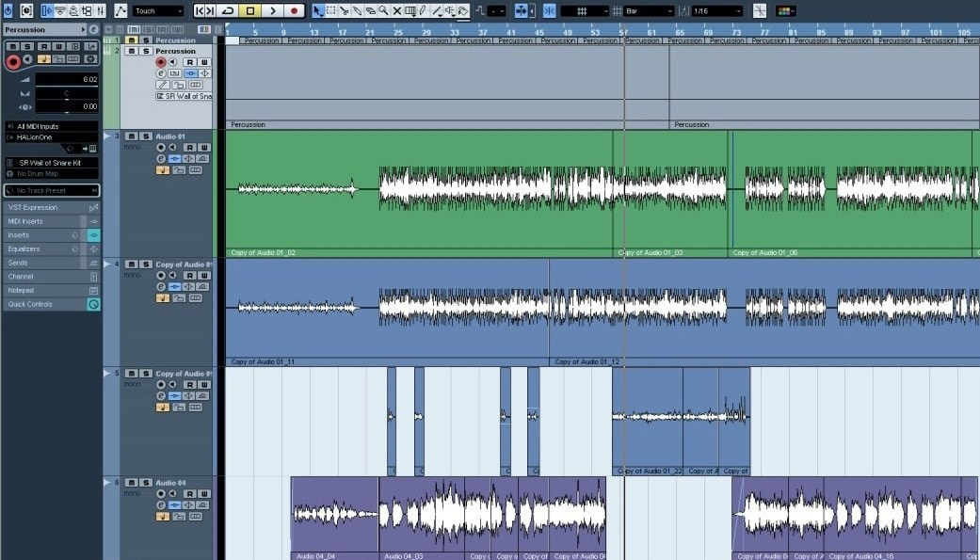
Task: Mute the Audio 01 track
Action: (x=132, y=136)
